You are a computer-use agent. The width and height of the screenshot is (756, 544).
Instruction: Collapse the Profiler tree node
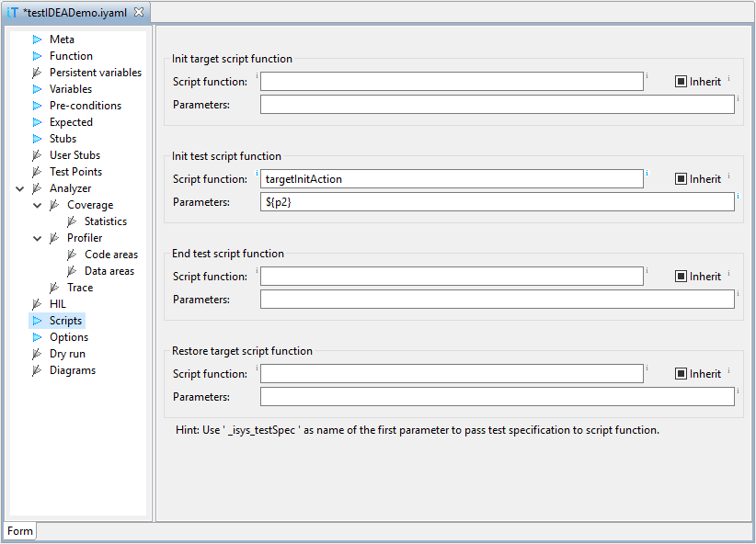click(x=37, y=238)
